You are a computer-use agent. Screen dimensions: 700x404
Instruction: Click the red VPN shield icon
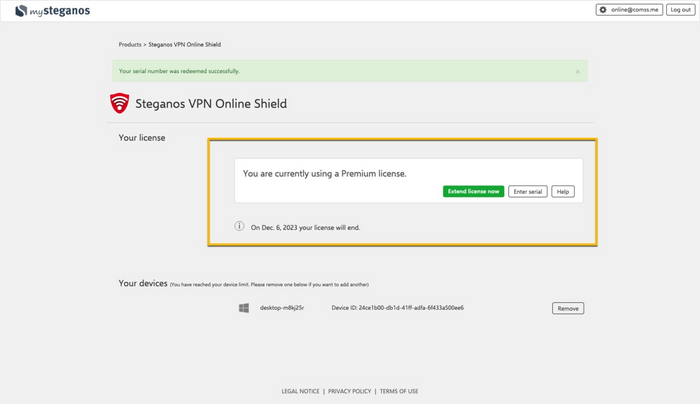(120, 103)
